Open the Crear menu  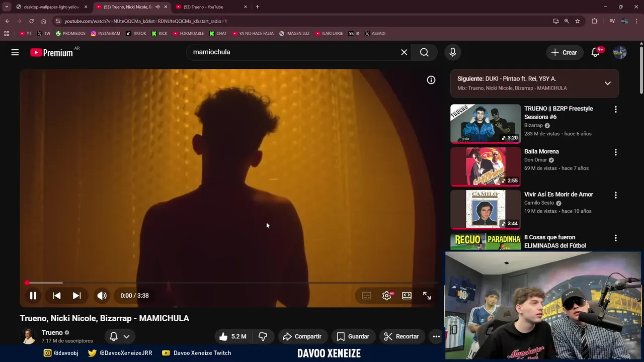(x=564, y=52)
